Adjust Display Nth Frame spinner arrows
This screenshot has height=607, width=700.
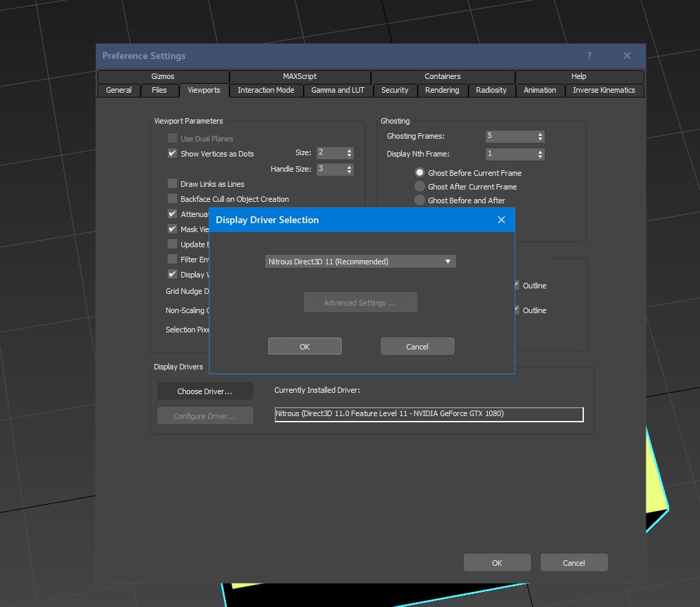pyautogui.click(x=541, y=154)
